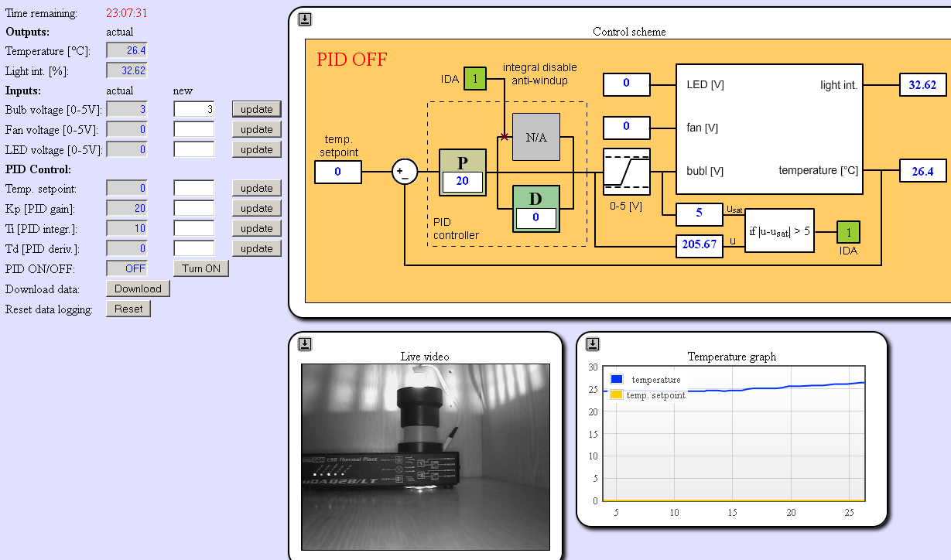The width and height of the screenshot is (951, 560).
Task: Click the fan [V] input value box
Action: 627,126
